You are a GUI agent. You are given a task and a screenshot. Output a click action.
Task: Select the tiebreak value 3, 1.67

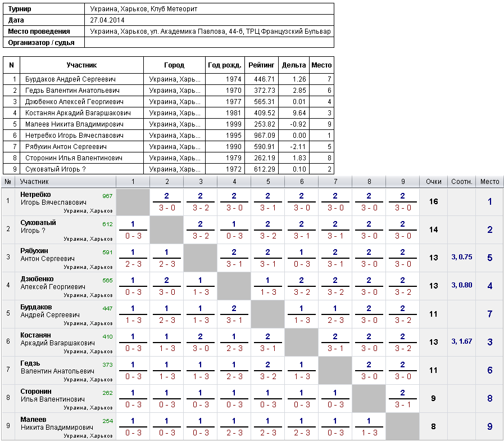pos(461,341)
